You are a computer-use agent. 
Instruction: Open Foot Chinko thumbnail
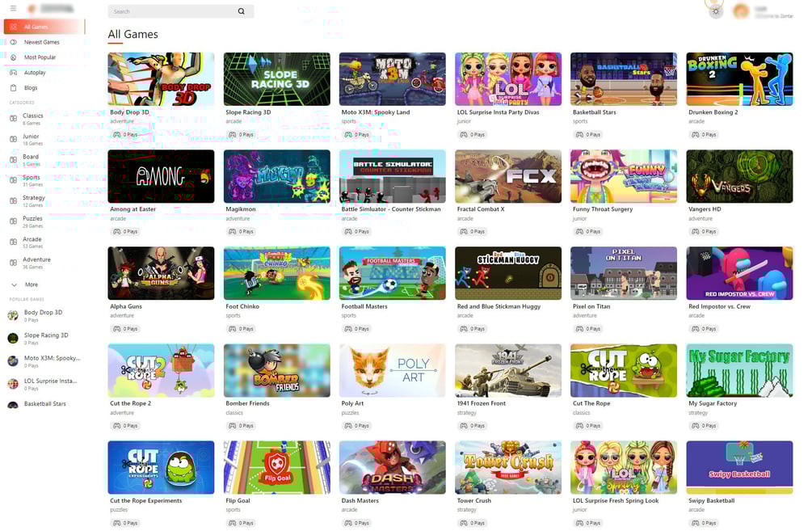tap(277, 273)
